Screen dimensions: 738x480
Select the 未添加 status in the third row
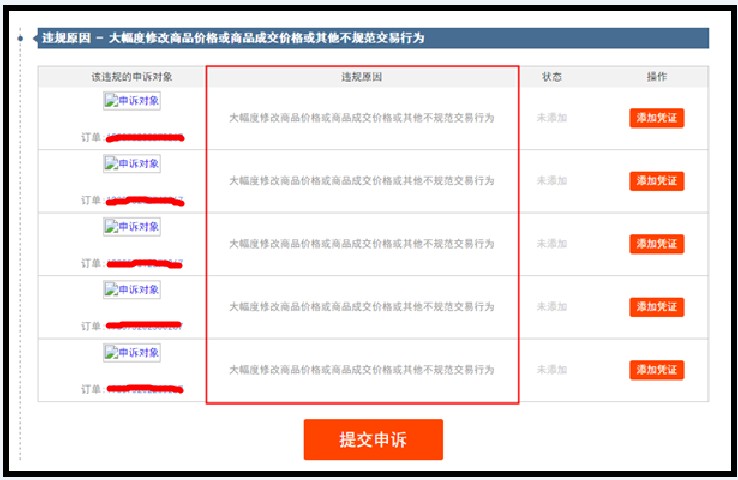[552, 244]
